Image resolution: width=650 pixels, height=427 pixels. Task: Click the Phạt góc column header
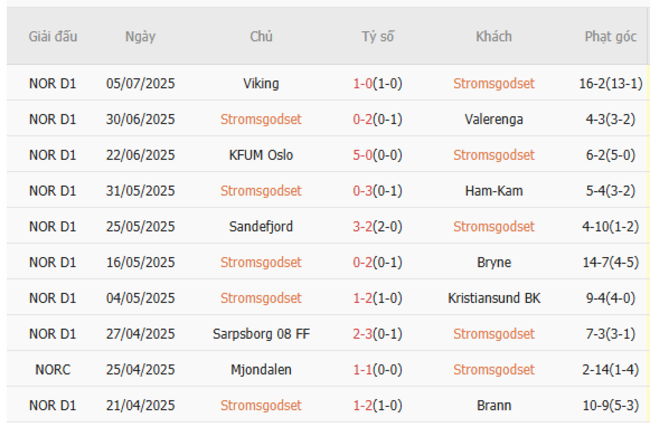(610, 37)
